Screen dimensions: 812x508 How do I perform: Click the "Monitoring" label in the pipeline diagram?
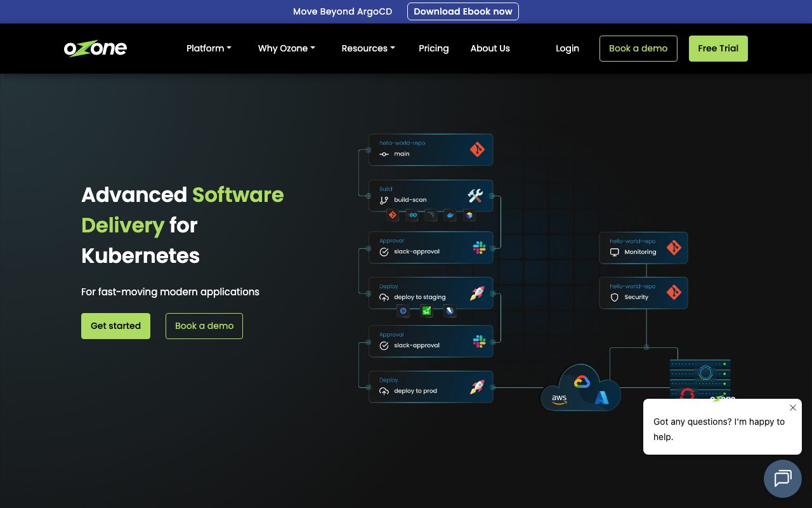click(x=640, y=252)
